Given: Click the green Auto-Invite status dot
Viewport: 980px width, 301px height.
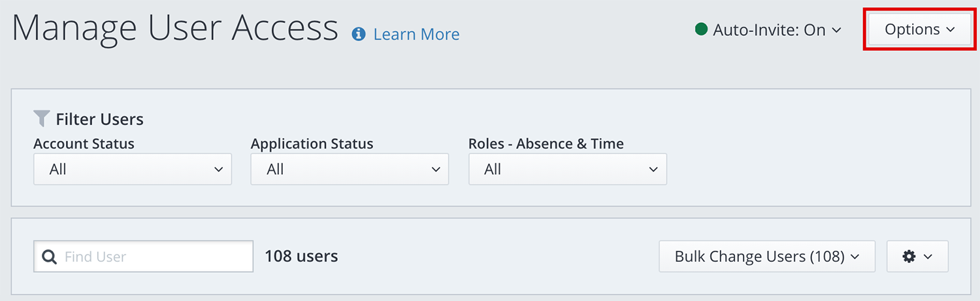Looking at the screenshot, I should click(701, 29).
